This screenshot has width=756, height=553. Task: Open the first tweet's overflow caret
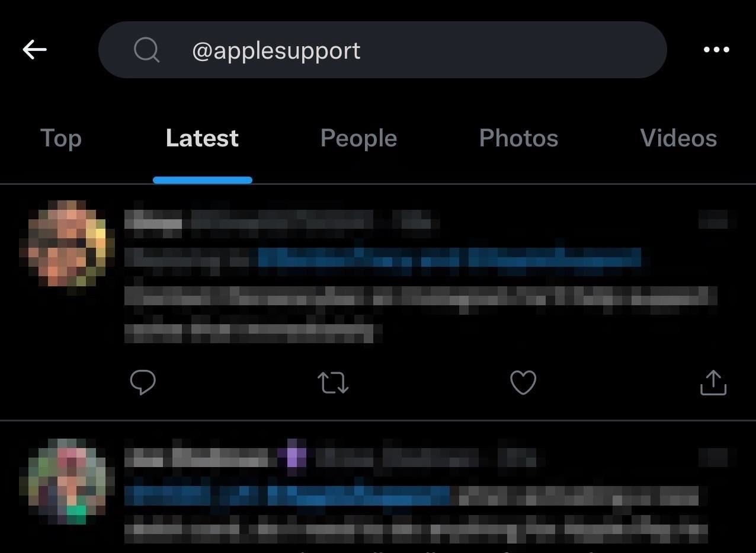(717, 219)
